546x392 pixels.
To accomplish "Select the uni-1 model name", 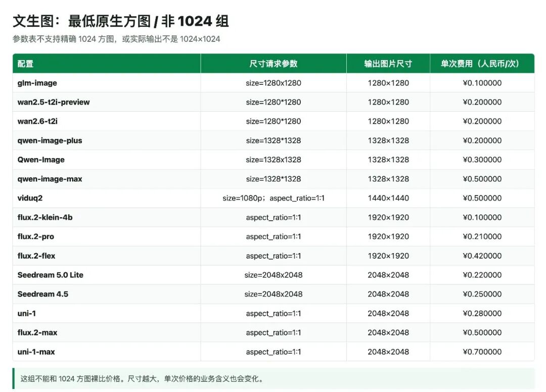I will tap(27, 313).
